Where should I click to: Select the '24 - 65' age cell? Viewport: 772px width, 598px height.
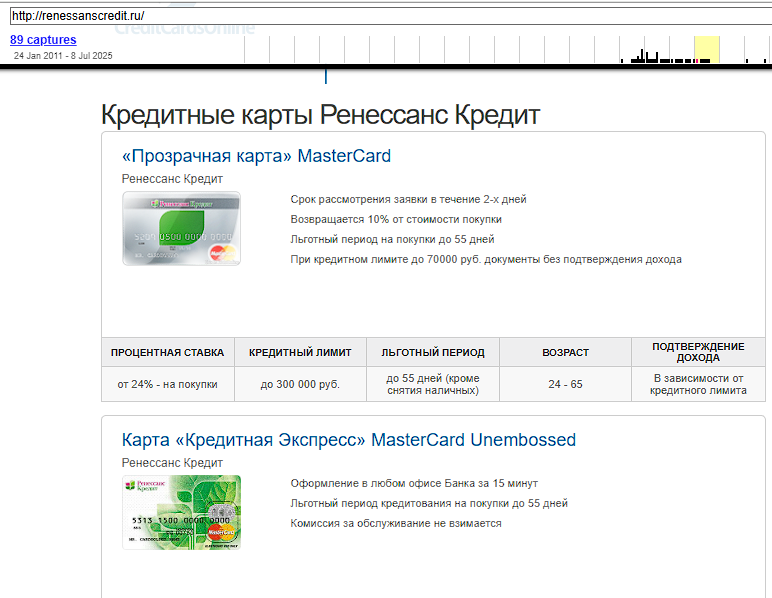click(x=565, y=384)
